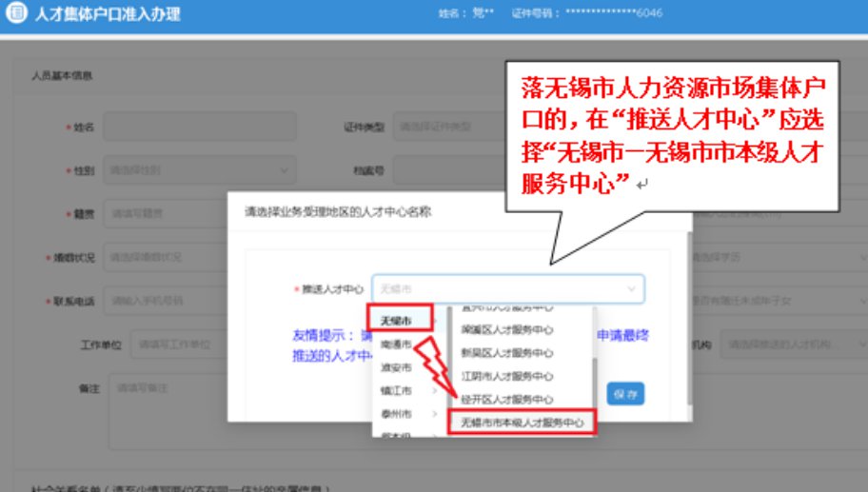Pick 经开区人才服务中心 option

point(507,400)
